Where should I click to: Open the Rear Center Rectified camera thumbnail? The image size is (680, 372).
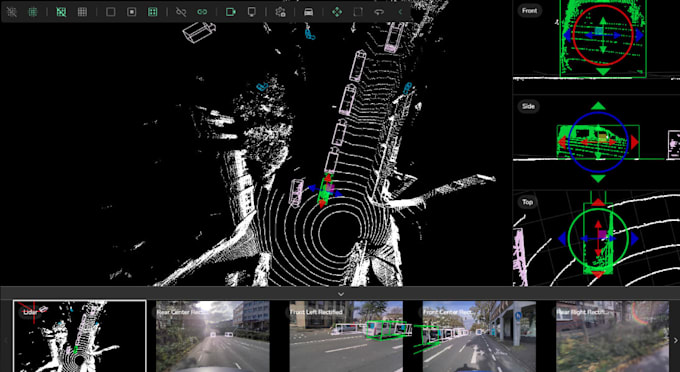coord(212,336)
